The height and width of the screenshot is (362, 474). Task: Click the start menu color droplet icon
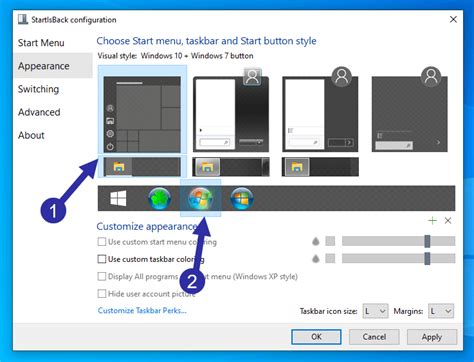(315, 241)
